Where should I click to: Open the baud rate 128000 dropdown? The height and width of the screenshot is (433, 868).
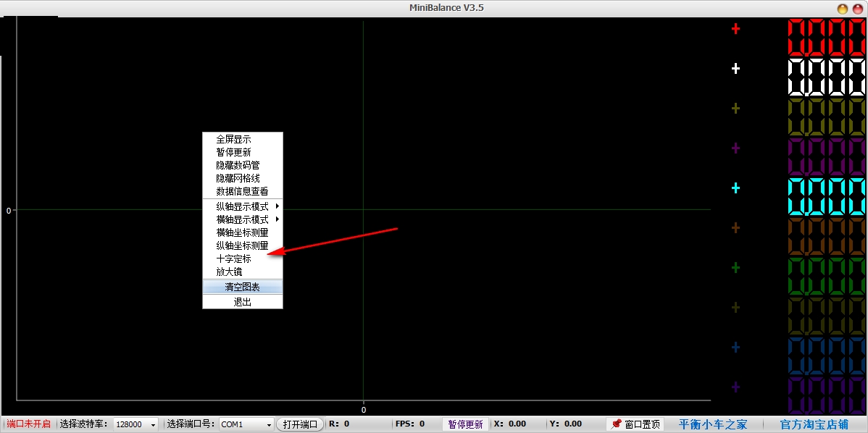coord(135,425)
